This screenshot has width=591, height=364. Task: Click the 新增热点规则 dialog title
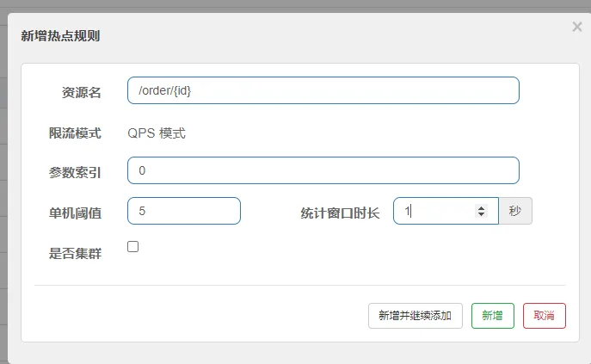pyautogui.click(x=60, y=36)
